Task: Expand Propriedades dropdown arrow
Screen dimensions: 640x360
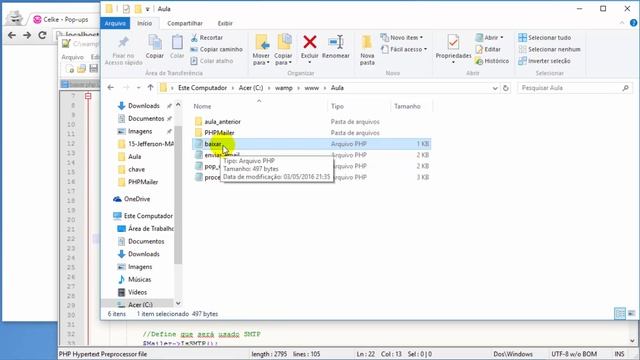Action: click(x=453, y=62)
